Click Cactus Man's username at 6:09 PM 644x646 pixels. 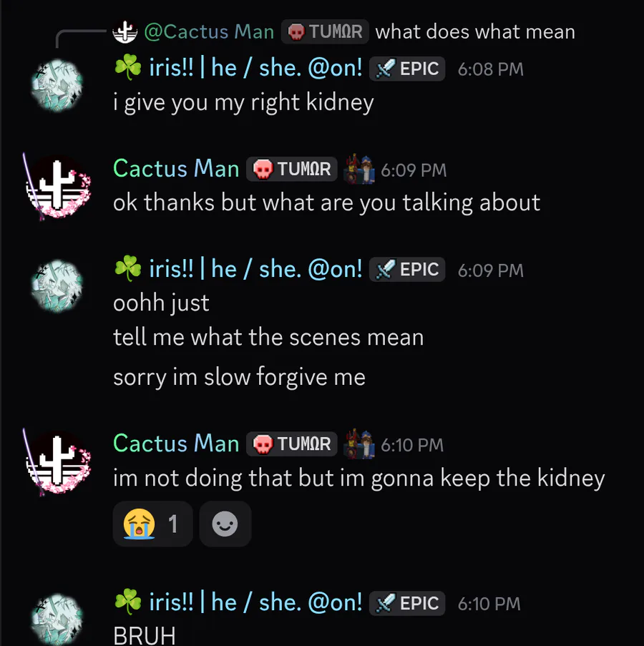(176, 169)
